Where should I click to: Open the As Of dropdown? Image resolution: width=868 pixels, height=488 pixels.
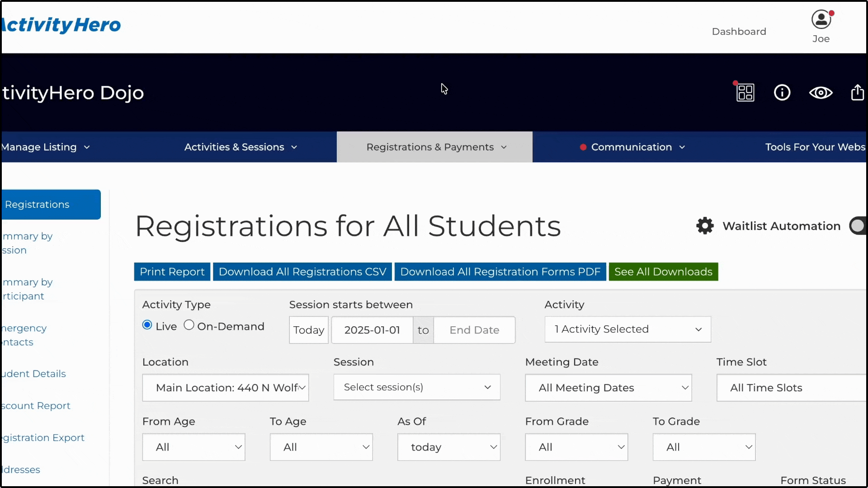449,447
